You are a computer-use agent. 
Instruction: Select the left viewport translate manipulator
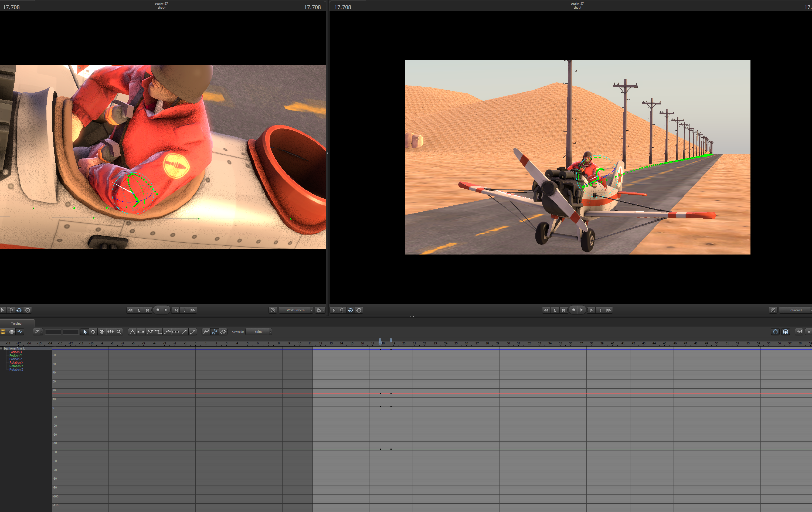click(11, 310)
